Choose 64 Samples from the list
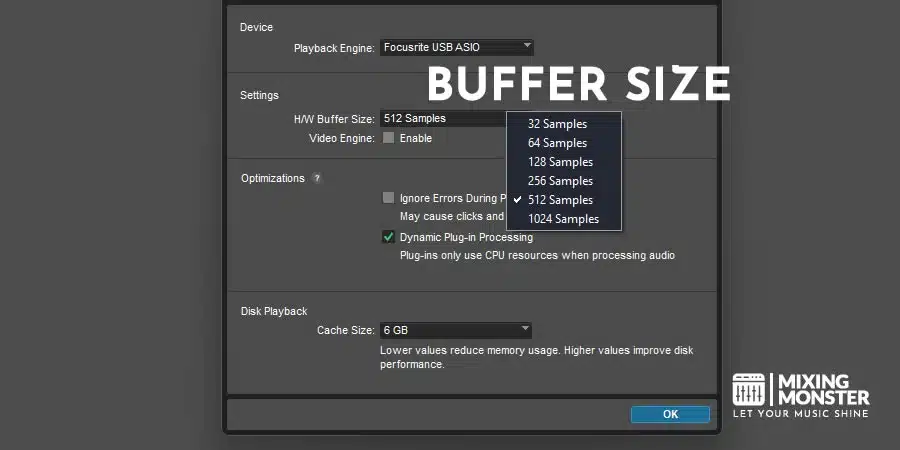Viewport: 900px width, 450px height. [557, 143]
